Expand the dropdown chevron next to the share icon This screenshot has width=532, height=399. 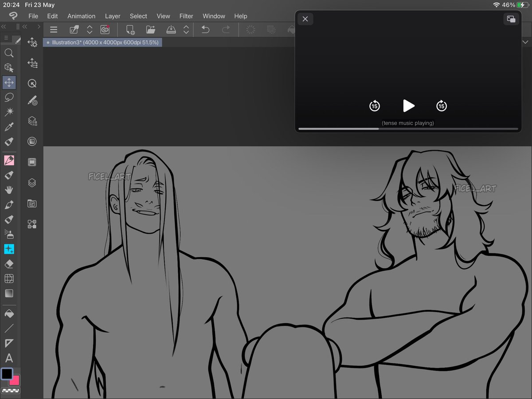90,30
